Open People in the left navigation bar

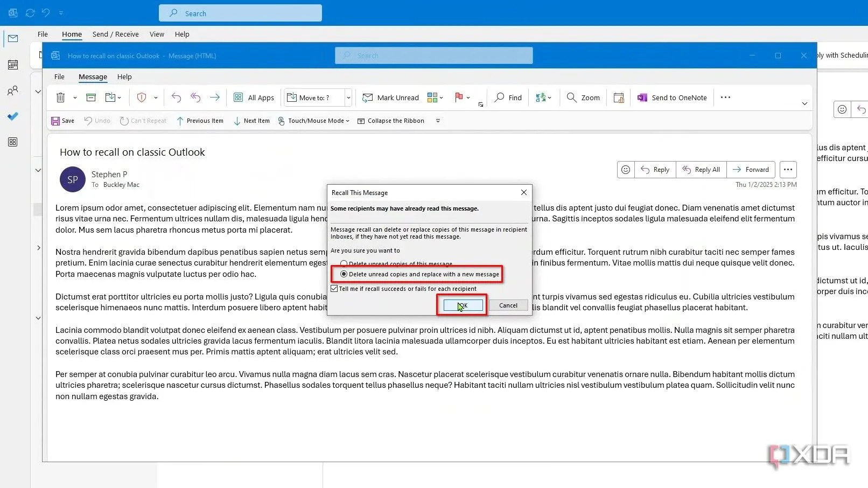pyautogui.click(x=13, y=90)
